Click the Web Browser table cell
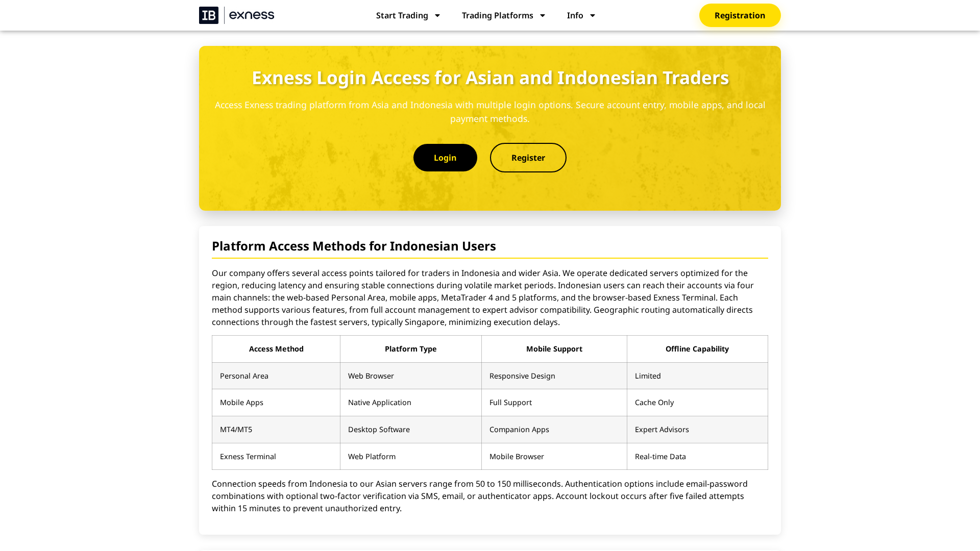The width and height of the screenshot is (980, 551). click(411, 376)
